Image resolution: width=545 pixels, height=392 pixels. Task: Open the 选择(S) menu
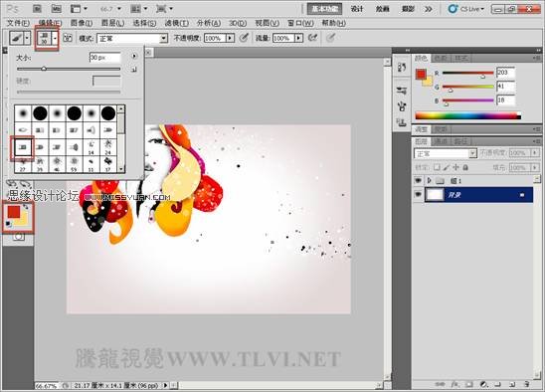point(144,23)
